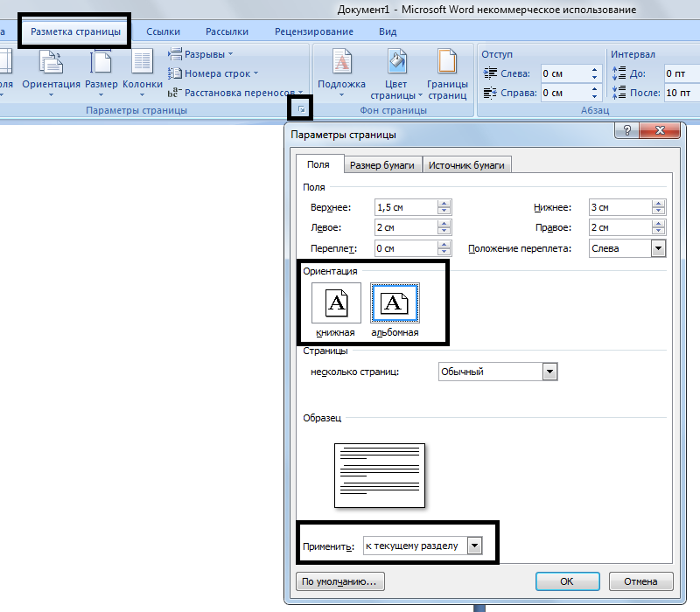This screenshot has width=700, height=612.
Task: Open the Ориентация dropdown in the ribbon
Action: pos(51,73)
